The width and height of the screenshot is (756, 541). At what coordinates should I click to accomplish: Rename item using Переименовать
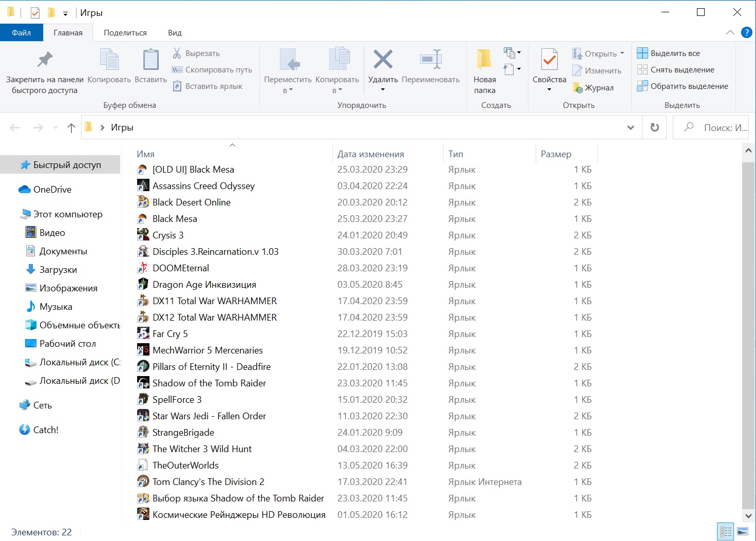(430, 66)
